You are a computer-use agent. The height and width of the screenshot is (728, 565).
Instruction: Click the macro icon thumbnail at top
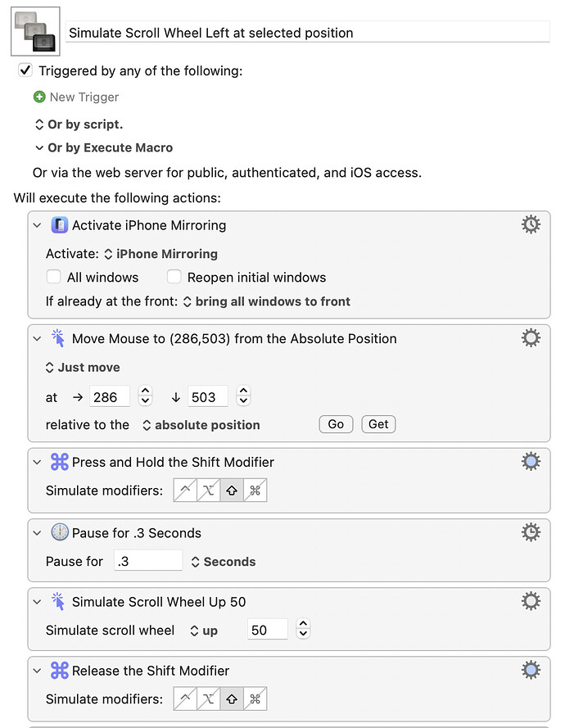pos(34,31)
